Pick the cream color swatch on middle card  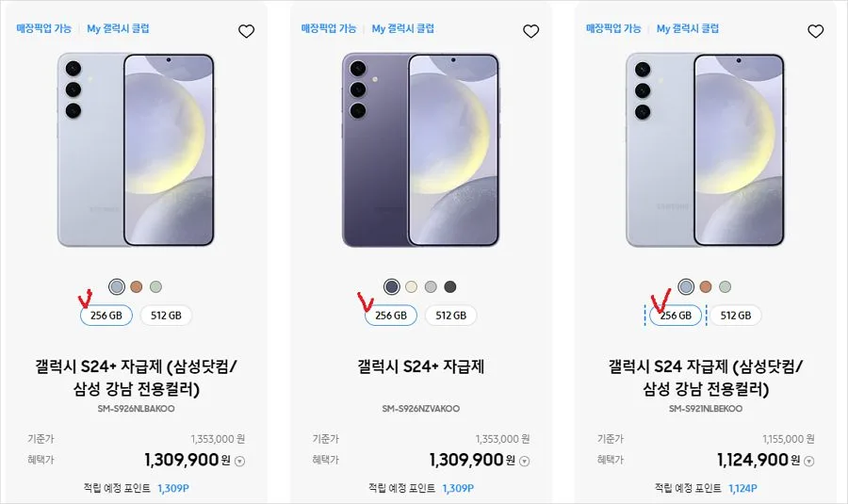[412, 286]
